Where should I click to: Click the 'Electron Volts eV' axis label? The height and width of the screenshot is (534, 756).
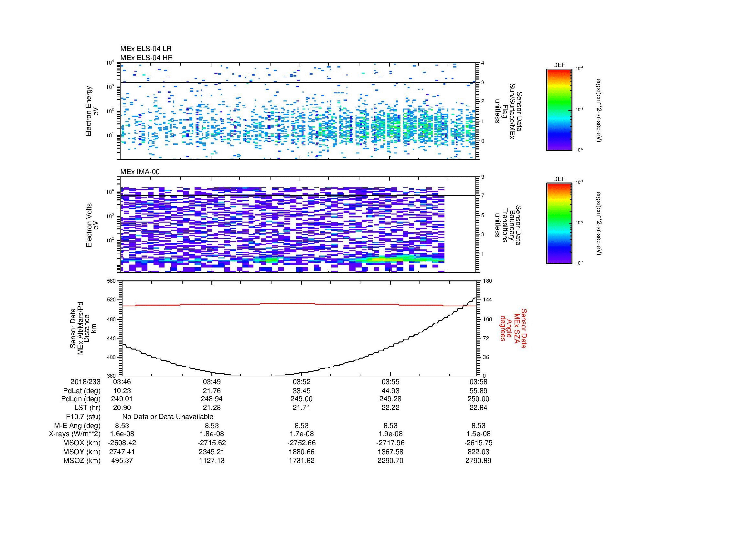pyautogui.click(x=92, y=225)
